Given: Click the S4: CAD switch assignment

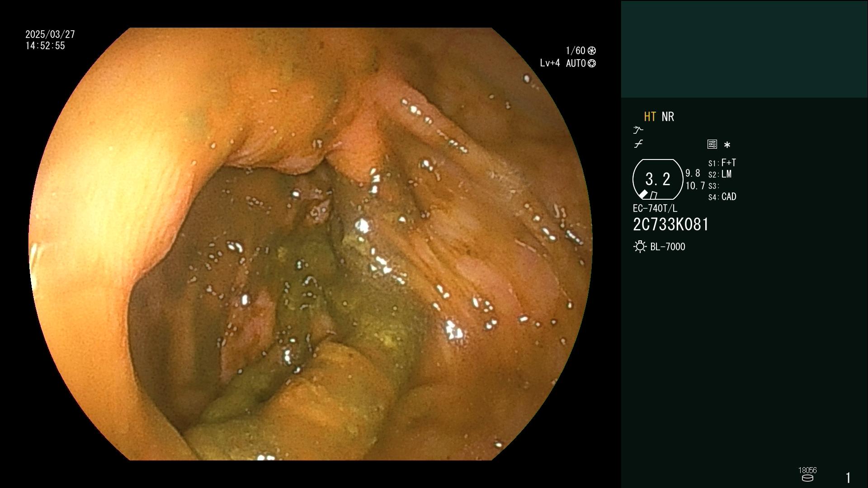Looking at the screenshot, I should pos(722,197).
